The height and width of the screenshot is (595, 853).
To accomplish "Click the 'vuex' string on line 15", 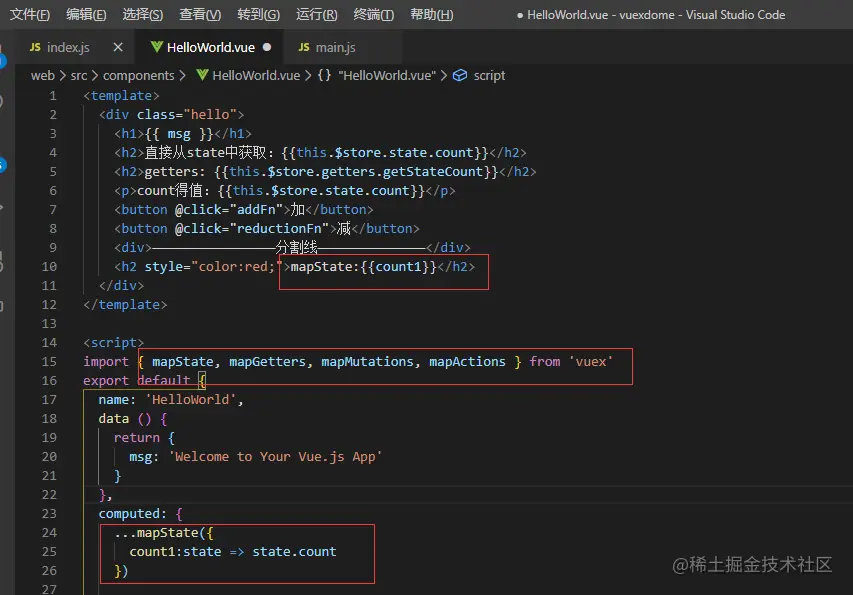I will pos(591,362).
